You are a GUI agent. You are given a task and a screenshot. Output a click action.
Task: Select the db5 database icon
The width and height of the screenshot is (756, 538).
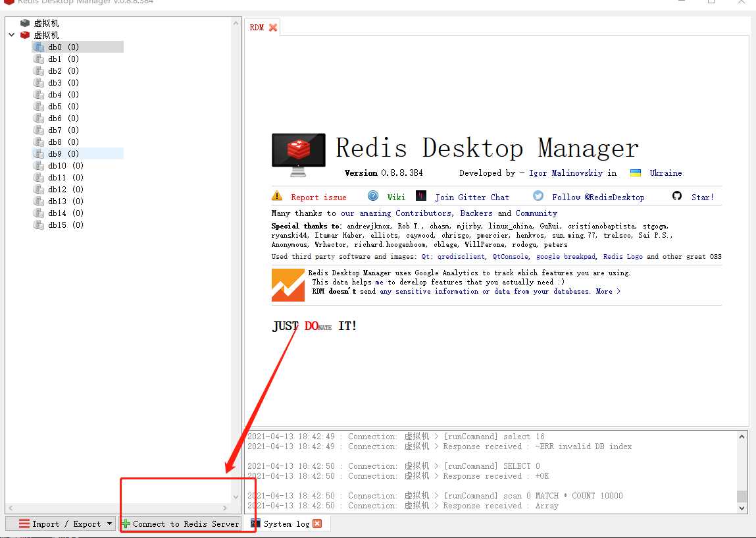pos(39,106)
